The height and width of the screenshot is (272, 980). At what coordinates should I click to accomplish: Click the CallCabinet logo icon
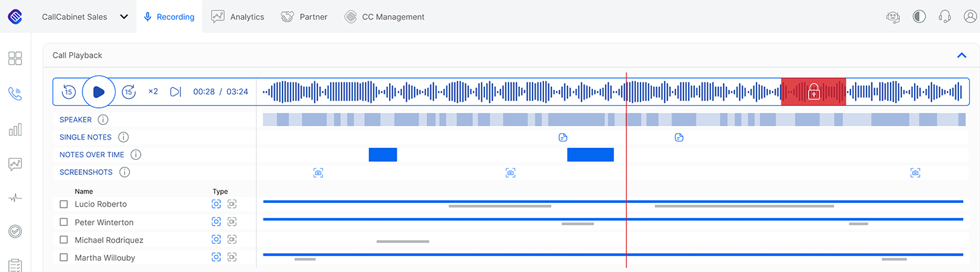pyautogui.click(x=15, y=16)
